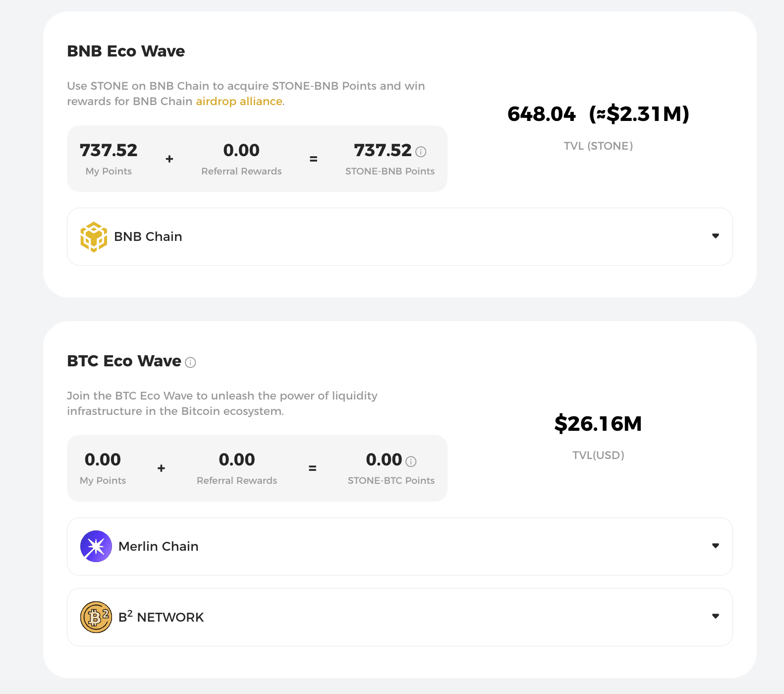Click the $26.16M TVL(USD) figure

[x=598, y=424]
